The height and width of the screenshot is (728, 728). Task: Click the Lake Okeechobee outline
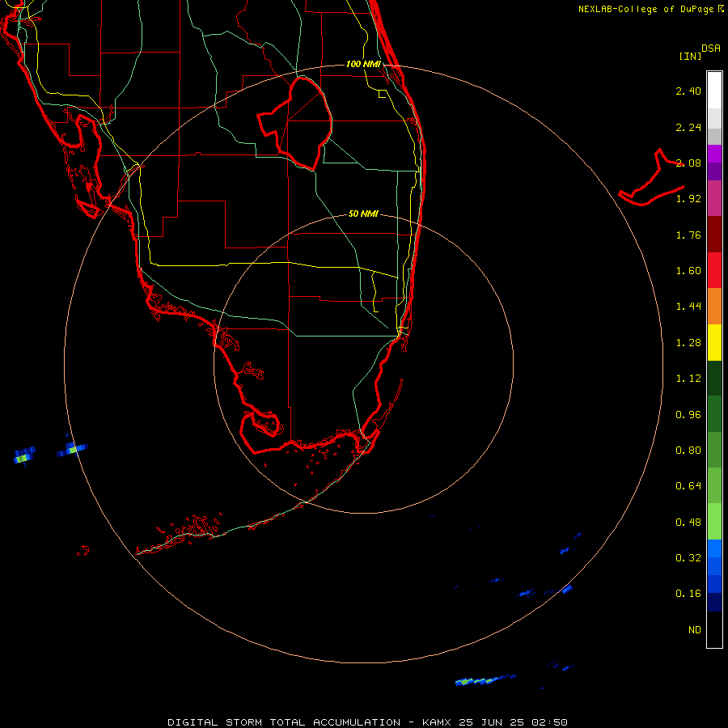294,123
